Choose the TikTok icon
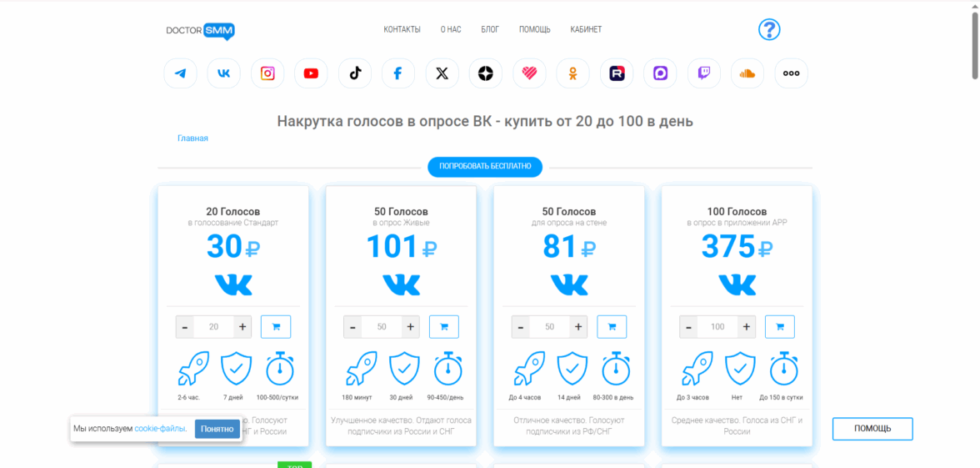Image resolution: width=980 pixels, height=468 pixels. [355, 73]
